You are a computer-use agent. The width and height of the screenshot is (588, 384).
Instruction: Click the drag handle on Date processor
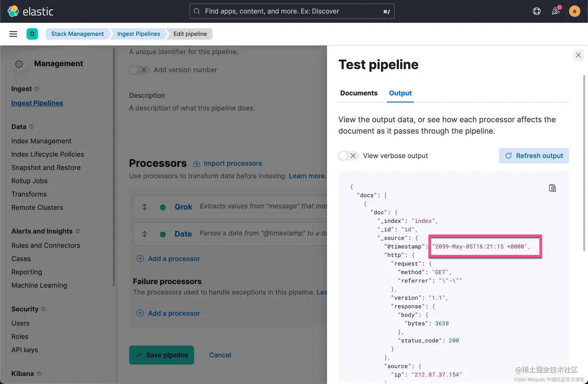pyautogui.click(x=144, y=234)
